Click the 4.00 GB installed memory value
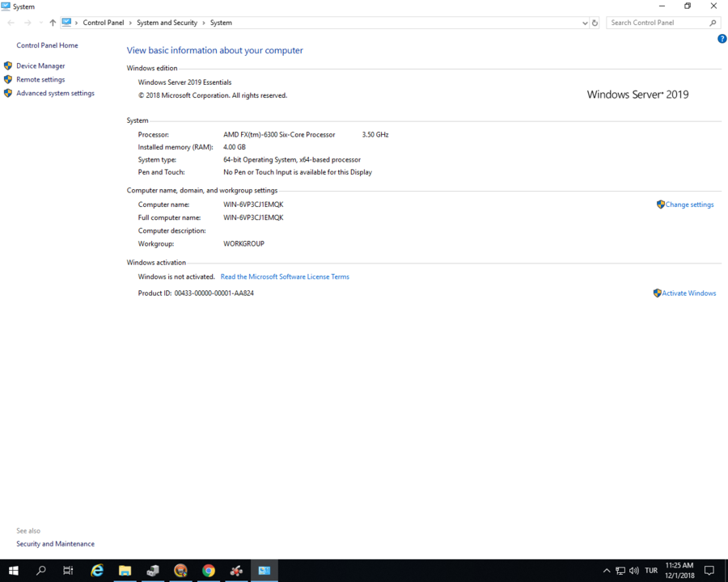The image size is (728, 582). pos(235,147)
